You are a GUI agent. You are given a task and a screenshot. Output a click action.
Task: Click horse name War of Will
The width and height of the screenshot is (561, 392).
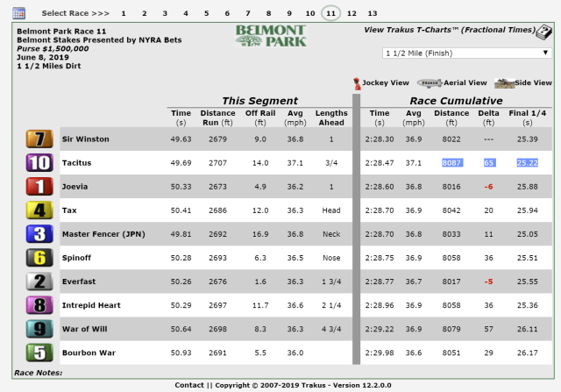(85, 329)
